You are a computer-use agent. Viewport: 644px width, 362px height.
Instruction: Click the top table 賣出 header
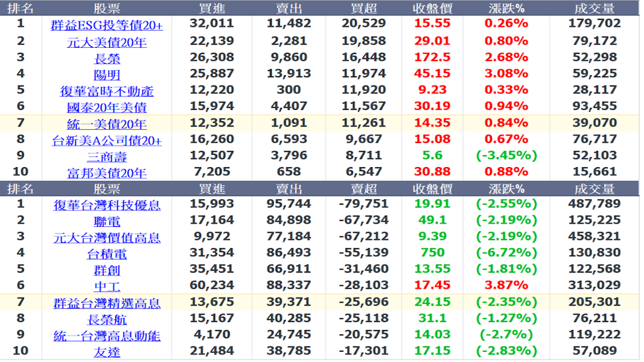pyautogui.click(x=289, y=9)
